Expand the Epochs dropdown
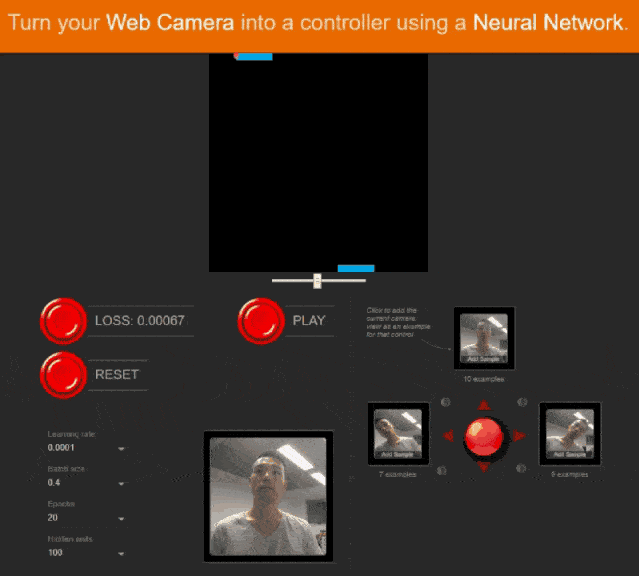 pyautogui.click(x=86, y=518)
